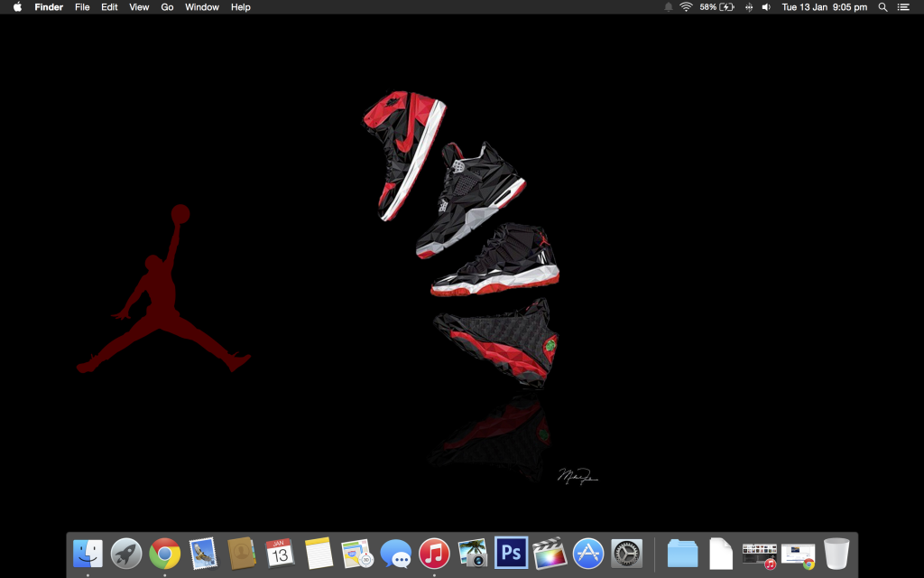Open Spotlight search magnifier
Screen dimensions: 924x578
[882, 7]
